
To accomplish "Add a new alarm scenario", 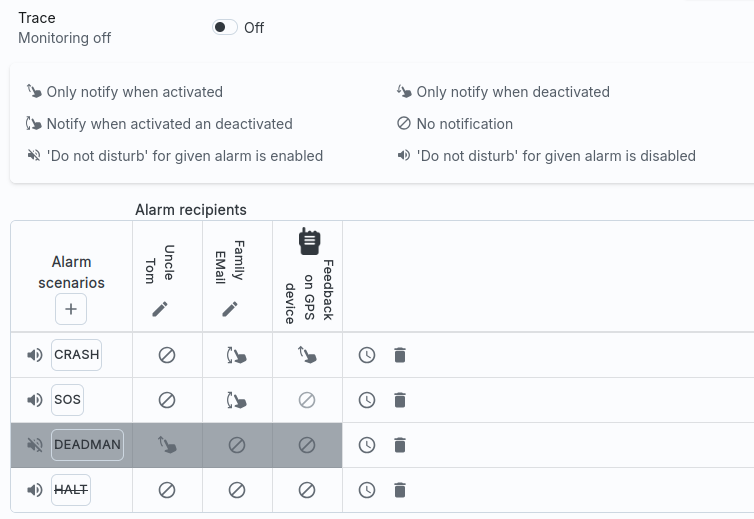I will coord(71,310).
